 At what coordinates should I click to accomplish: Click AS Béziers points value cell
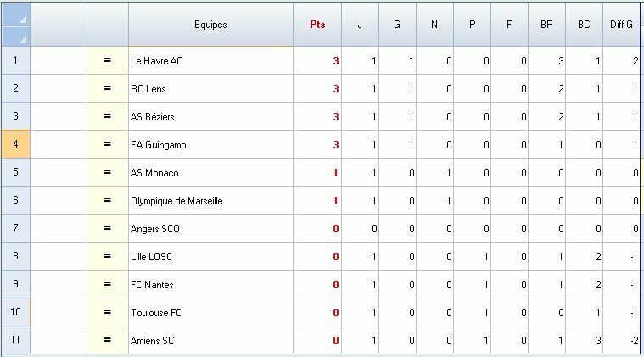click(x=317, y=117)
